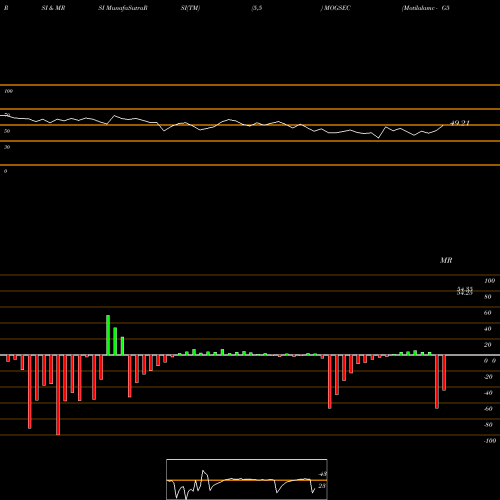Click the 23 value in mini chart
This screenshot has height=500, width=500.
(322, 486)
